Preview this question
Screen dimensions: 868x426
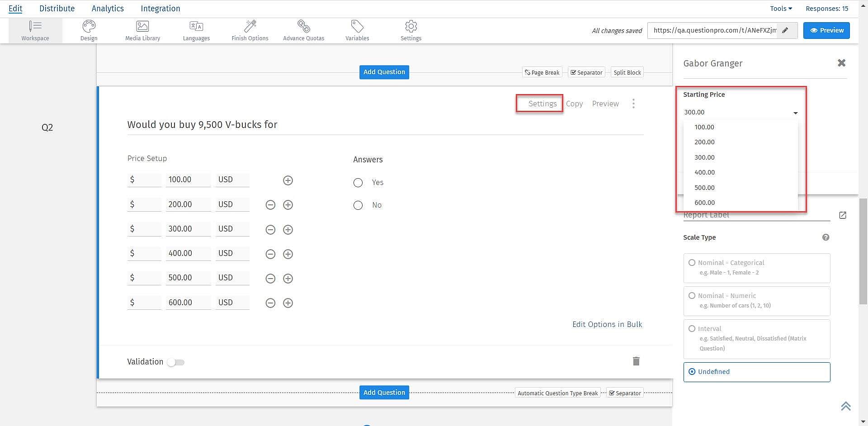[x=605, y=104]
